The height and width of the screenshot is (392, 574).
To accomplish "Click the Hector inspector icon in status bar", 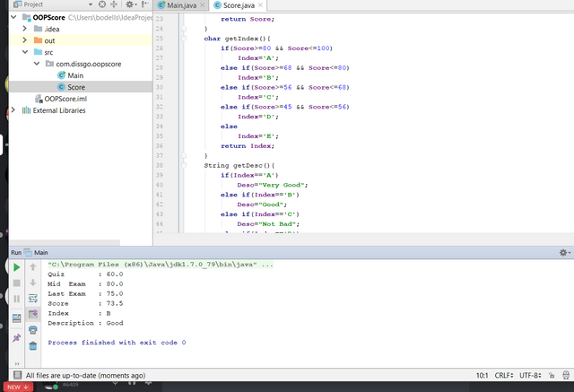I will (x=566, y=375).
